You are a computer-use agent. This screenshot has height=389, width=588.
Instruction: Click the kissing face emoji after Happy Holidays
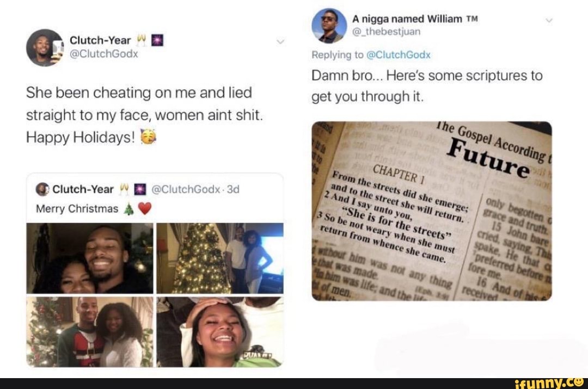[148, 137]
